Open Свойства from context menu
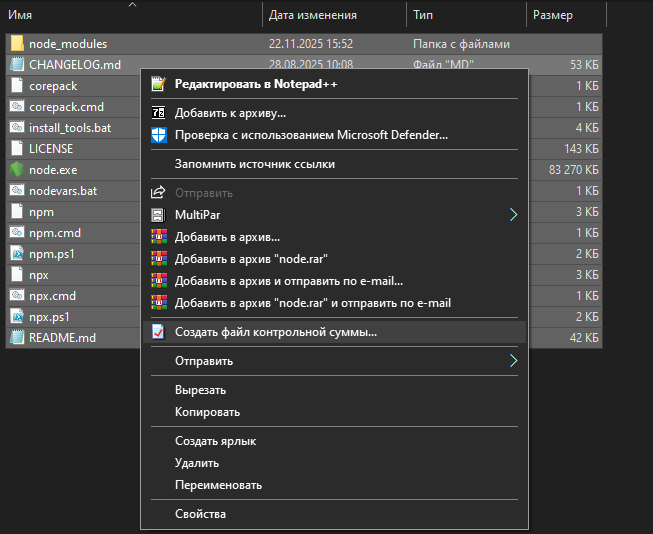Image resolution: width=653 pixels, height=534 pixels. coord(334,514)
